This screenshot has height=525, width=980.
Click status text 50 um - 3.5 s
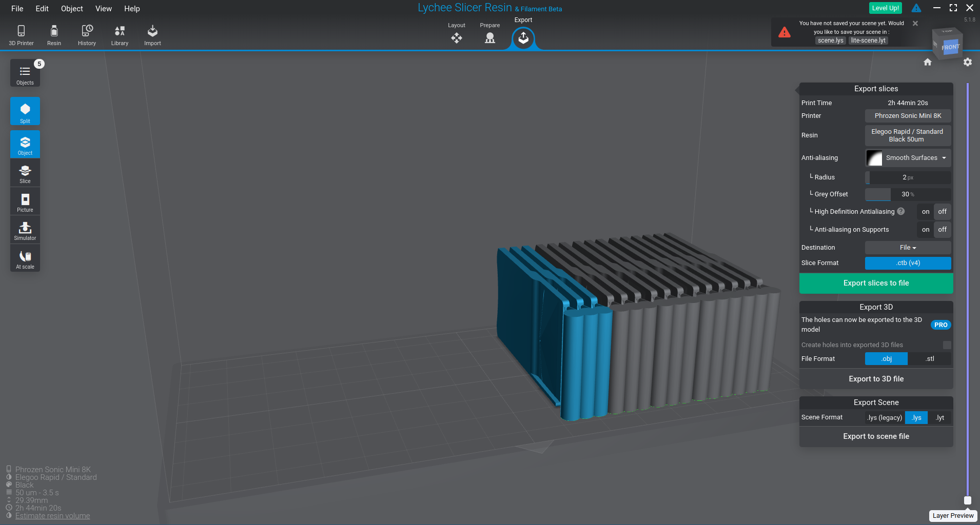pos(37,493)
